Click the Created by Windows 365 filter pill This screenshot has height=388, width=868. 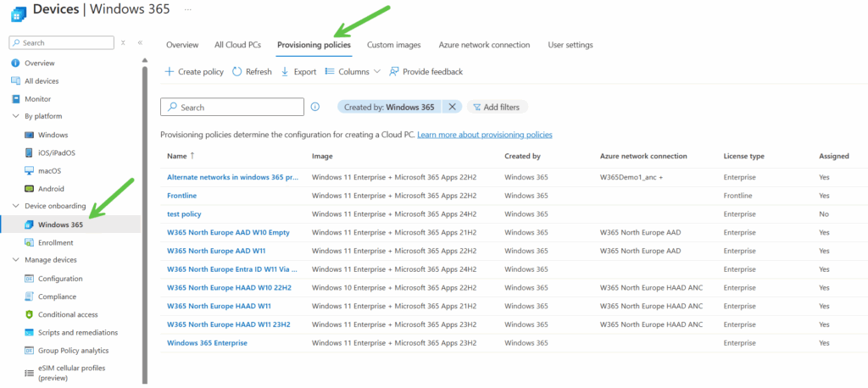pos(389,107)
